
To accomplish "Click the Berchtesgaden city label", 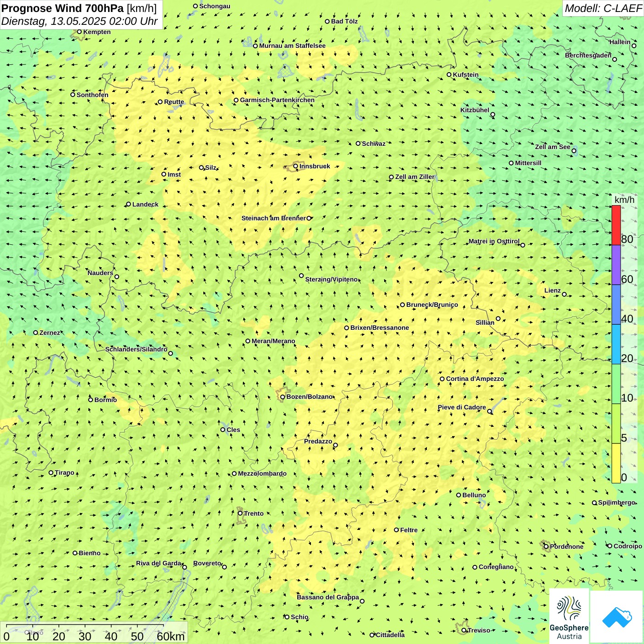I will pyautogui.click(x=588, y=55).
